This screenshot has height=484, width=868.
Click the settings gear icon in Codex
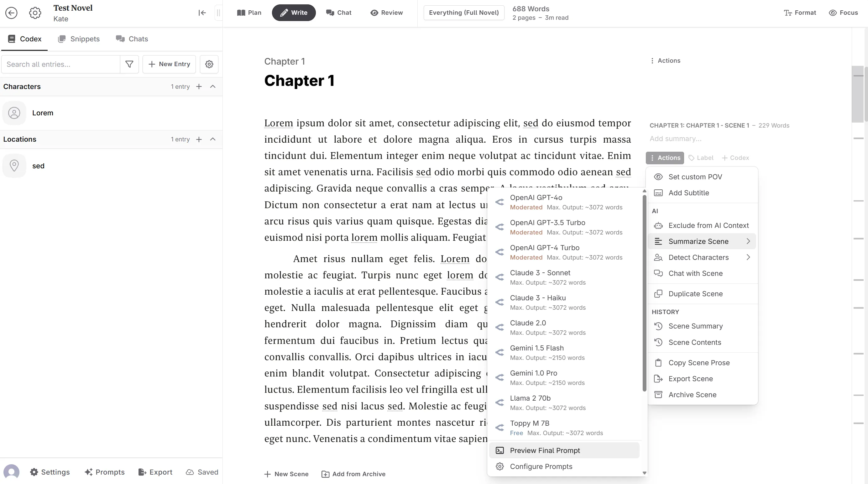209,64
